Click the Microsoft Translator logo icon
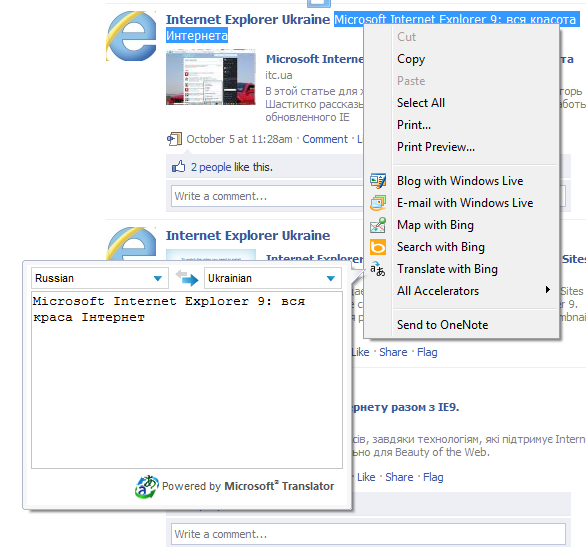The image size is (586, 547). 146,486
